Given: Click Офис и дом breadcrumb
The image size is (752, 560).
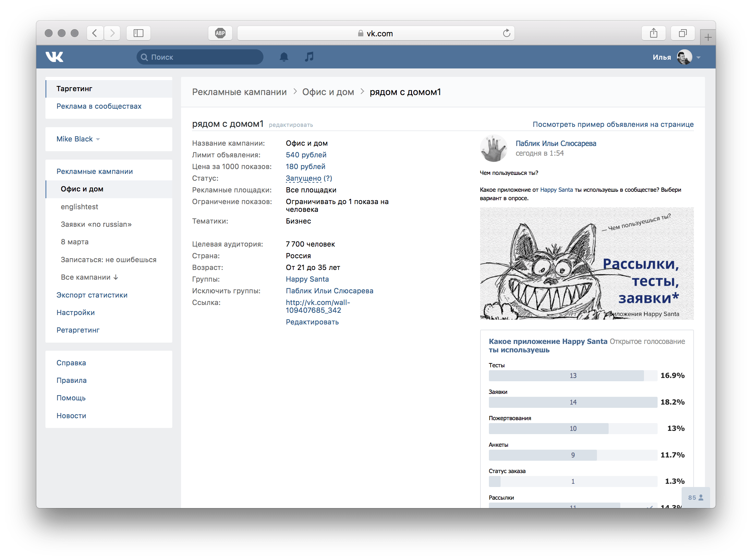Looking at the screenshot, I should (x=328, y=92).
